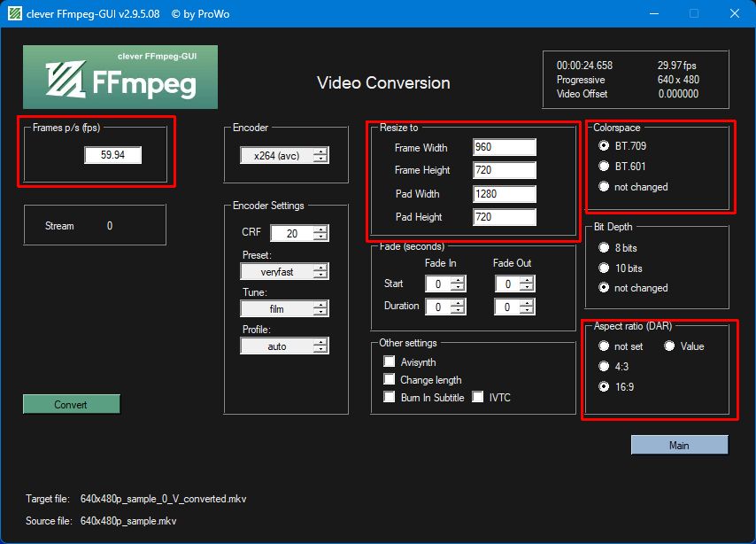Step Tune selector up arrow
Image resolution: width=756 pixels, height=544 pixels.
(x=320, y=304)
